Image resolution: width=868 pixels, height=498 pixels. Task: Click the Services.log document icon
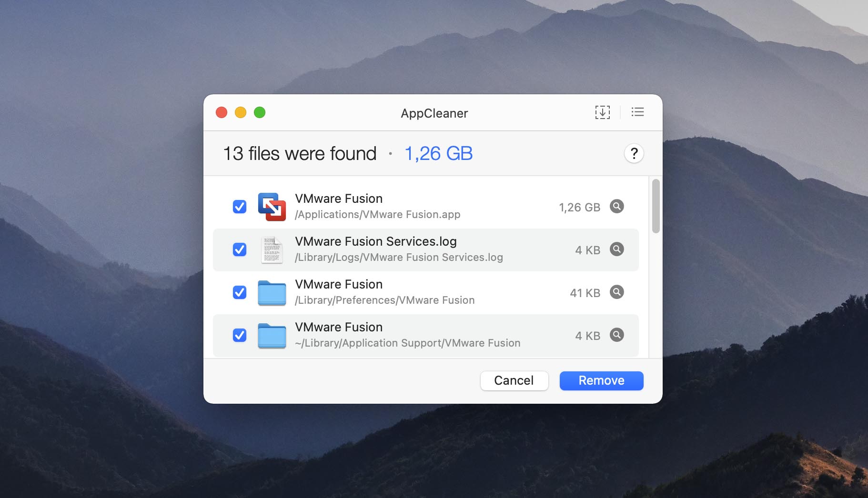272,249
